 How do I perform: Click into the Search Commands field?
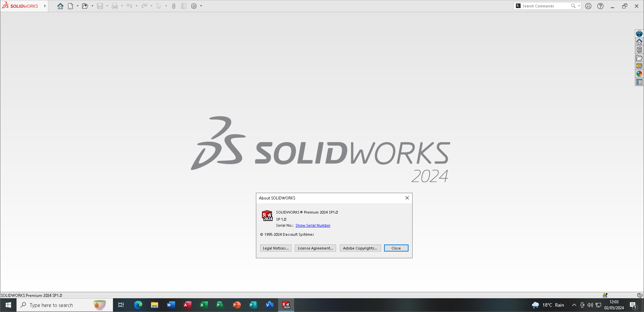pos(545,6)
